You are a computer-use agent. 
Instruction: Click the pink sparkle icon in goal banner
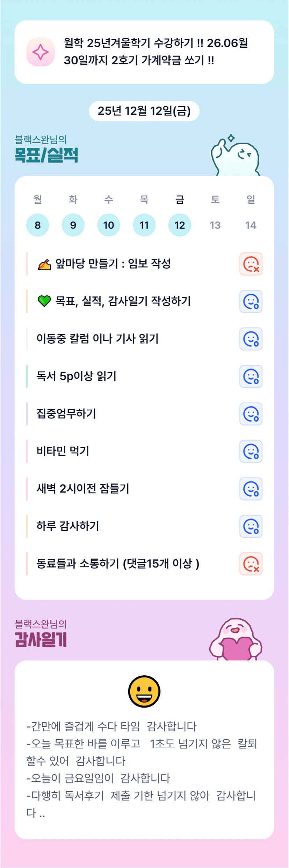(41, 52)
